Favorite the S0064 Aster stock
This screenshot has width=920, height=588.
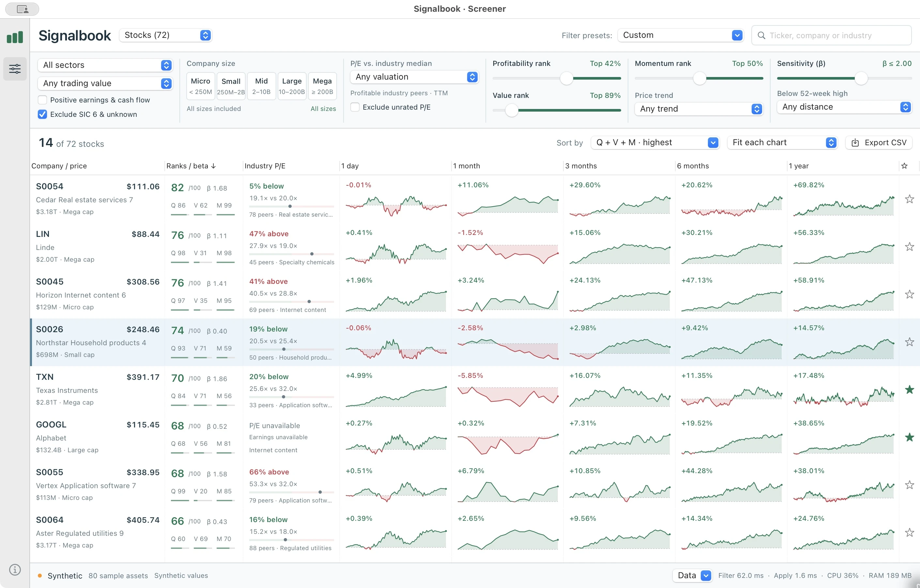coord(909,533)
